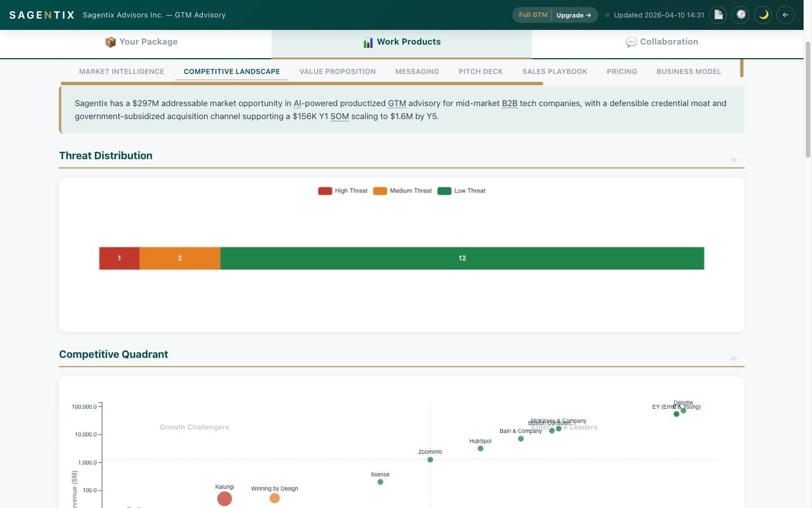Switch to Collaboration tab
This screenshot has height=508, width=812.
[x=662, y=42]
